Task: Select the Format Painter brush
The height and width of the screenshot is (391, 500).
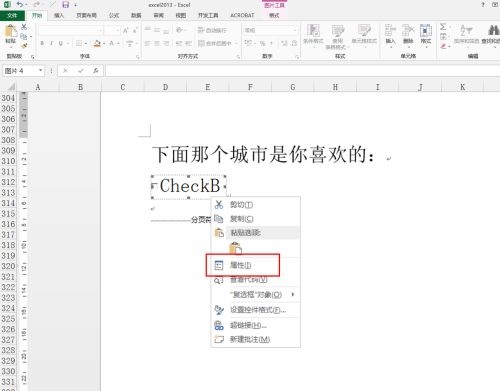Action: (24, 46)
